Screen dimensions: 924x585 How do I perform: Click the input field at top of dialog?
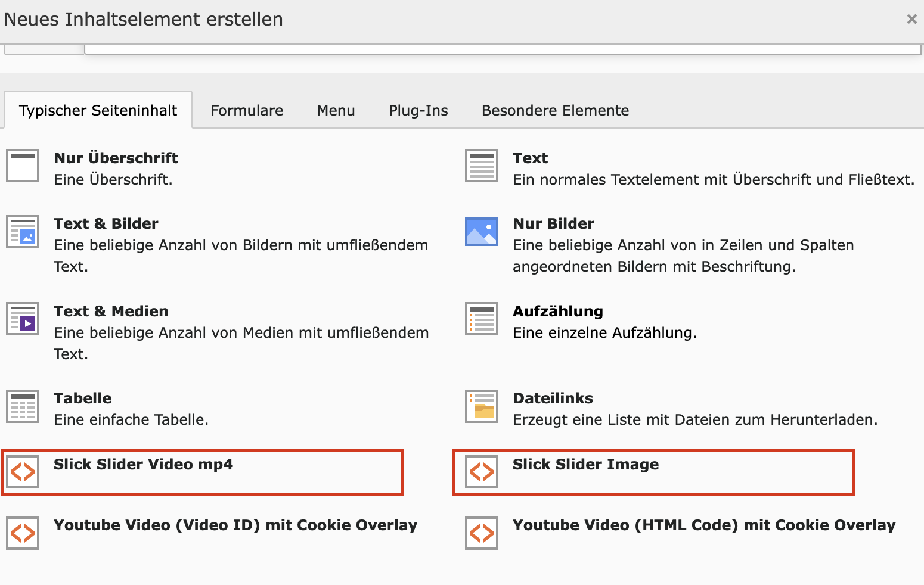pos(502,49)
